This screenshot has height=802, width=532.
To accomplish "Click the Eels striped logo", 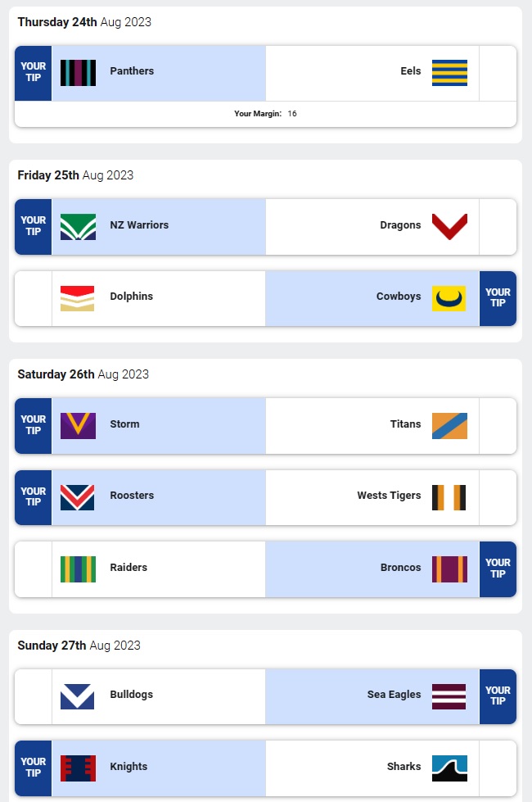I will coord(449,72).
